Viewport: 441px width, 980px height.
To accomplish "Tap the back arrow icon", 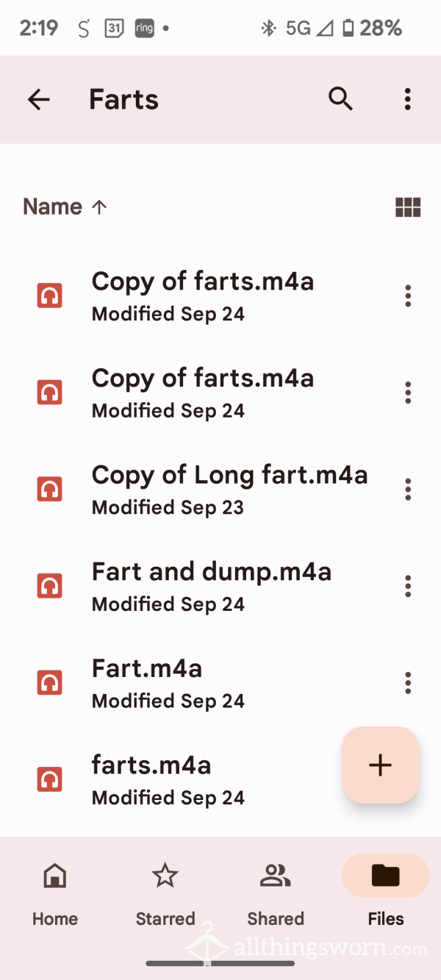I will pyautogui.click(x=38, y=99).
